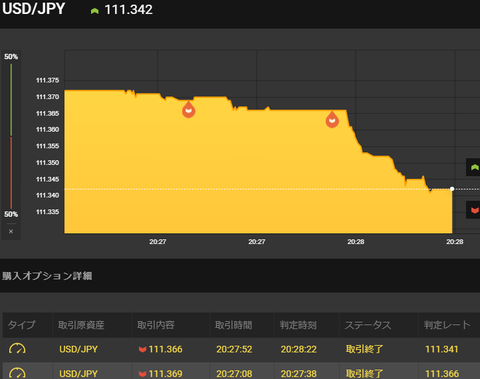Image resolution: width=480 pixels, height=379 pixels.
Task: Click the red Low button at chart edge
Action: coord(473,210)
